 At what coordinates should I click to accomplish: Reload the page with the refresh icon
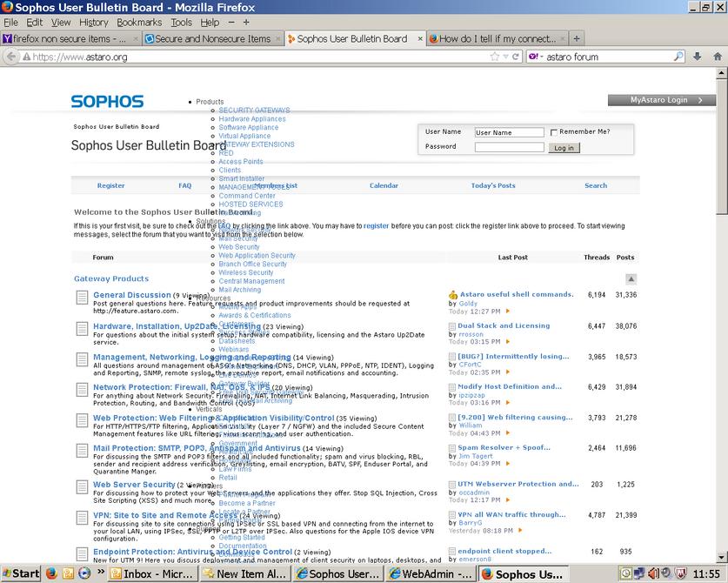516,57
